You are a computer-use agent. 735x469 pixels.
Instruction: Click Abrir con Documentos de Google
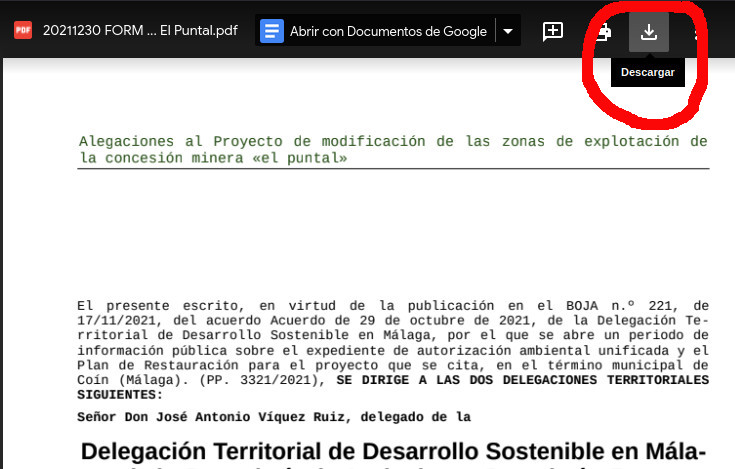coord(387,31)
